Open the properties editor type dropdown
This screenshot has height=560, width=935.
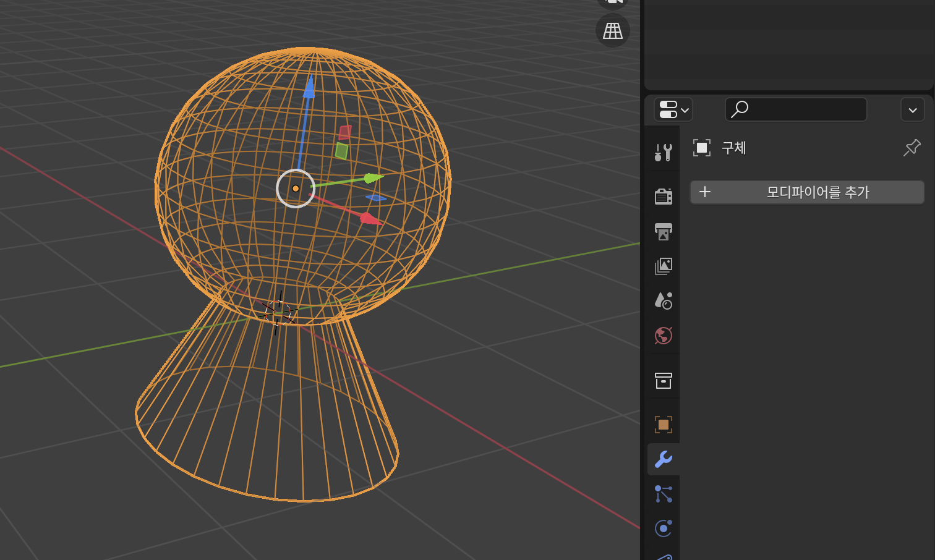pos(673,110)
